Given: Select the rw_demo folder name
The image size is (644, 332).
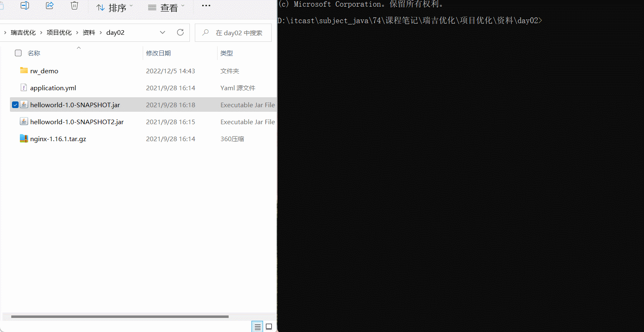Looking at the screenshot, I should [44, 71].
